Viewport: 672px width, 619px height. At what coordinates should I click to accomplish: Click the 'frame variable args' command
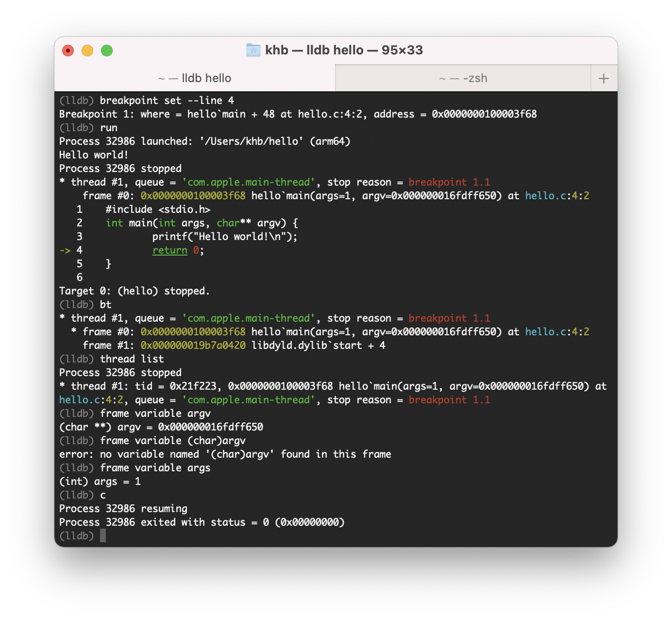point(155,468)
